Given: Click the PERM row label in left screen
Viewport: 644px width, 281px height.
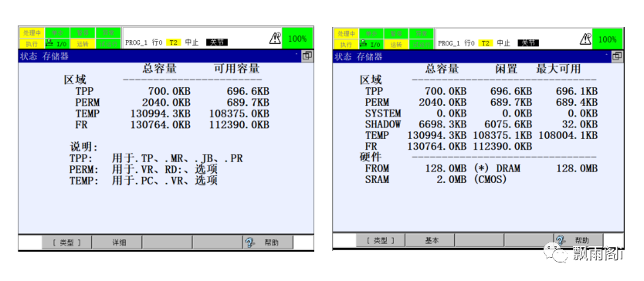Looking at the screenshot, I should pyautogui.click(x=87, y=103).
